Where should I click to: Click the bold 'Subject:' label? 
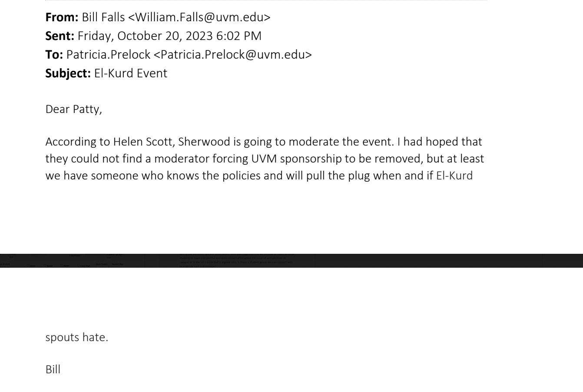click(68, 73)
